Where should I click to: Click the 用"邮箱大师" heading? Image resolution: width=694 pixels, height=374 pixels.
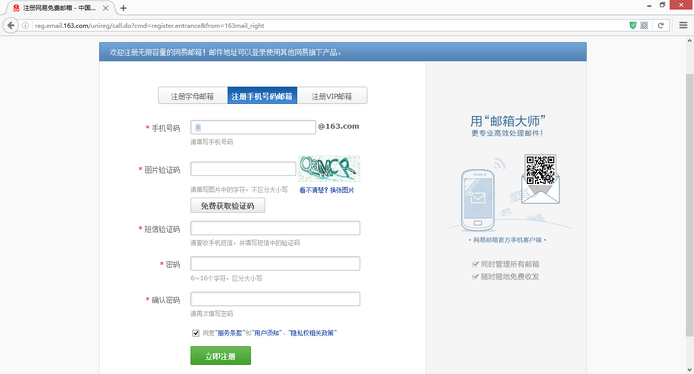coord(507,121)
